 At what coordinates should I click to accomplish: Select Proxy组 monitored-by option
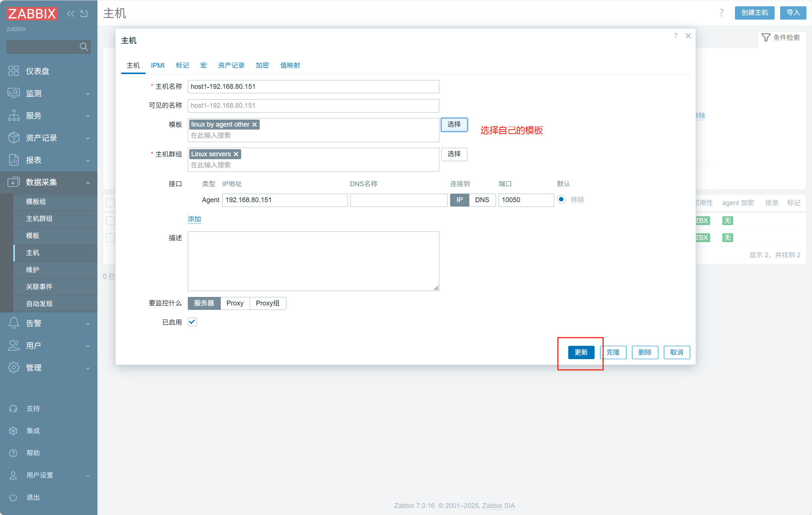[268, 303]
